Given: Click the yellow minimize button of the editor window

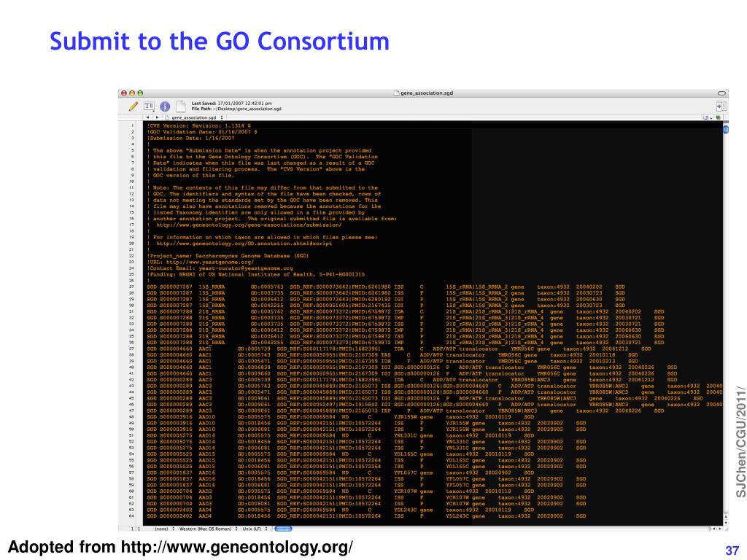Looking at the screenshot, I should (x=132, y=93).
